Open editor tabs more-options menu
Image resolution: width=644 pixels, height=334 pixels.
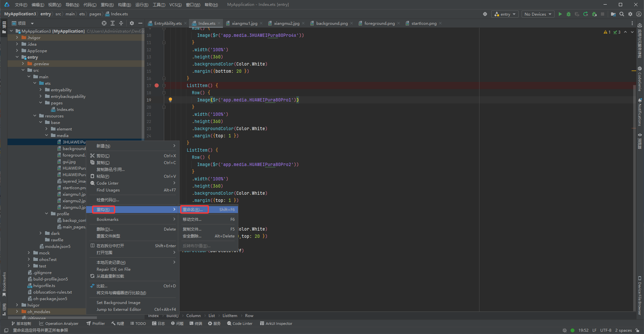[632, 23]
